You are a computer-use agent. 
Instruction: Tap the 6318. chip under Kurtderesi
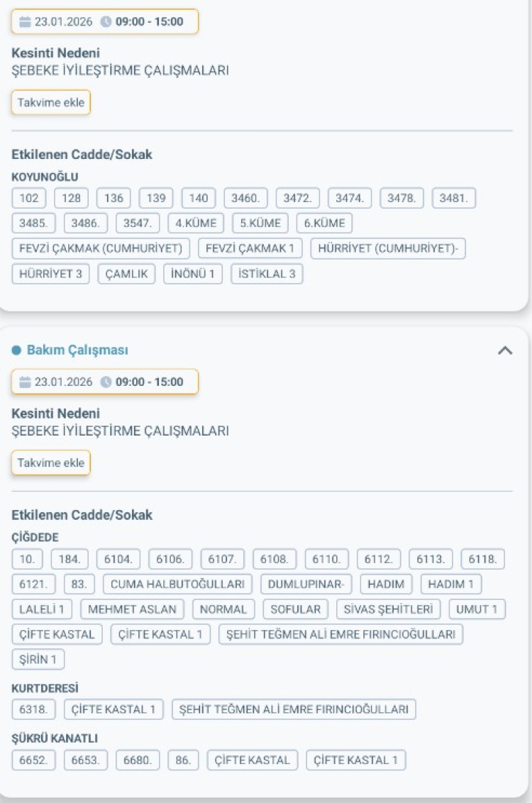(x=33, y=709)
